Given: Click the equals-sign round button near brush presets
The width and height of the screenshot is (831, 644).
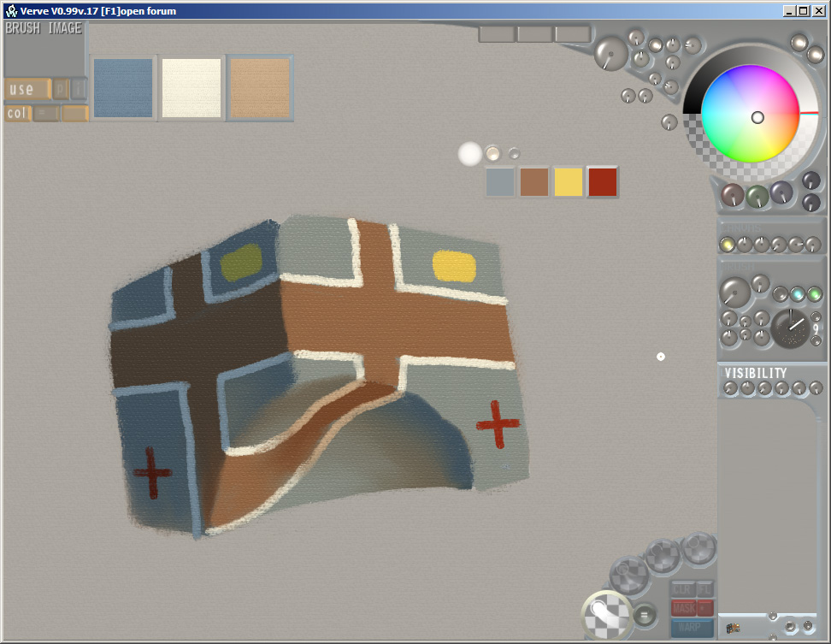Looking at the screenshot, I should coord(645,612).
